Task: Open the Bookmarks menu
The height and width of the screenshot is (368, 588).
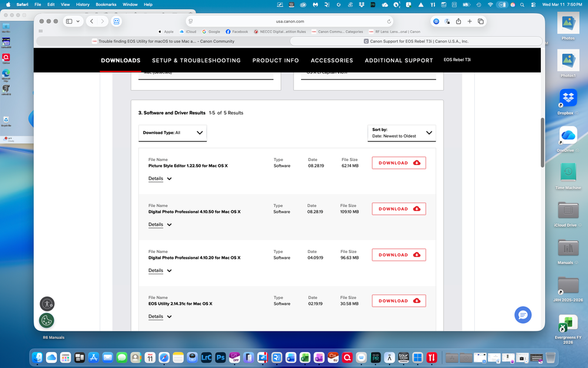Action: point(105,5)
